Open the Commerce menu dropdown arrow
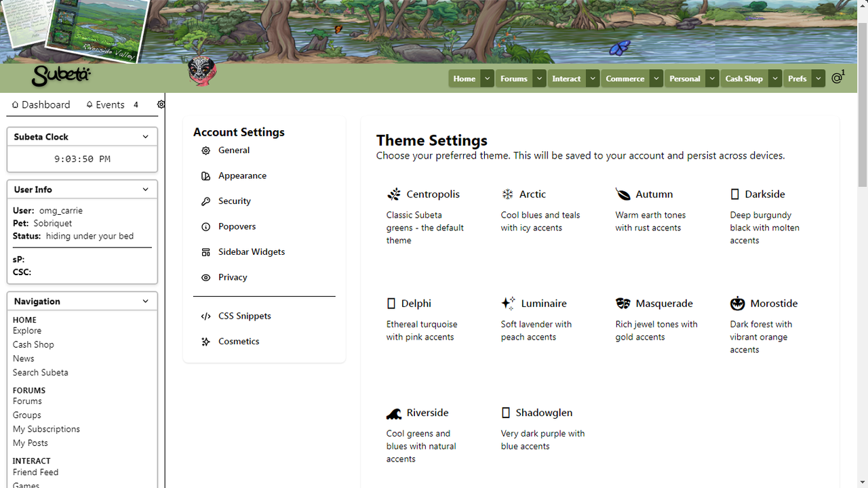Image resolution: width=868 pixels, height=488 pixels. [656, 79]
